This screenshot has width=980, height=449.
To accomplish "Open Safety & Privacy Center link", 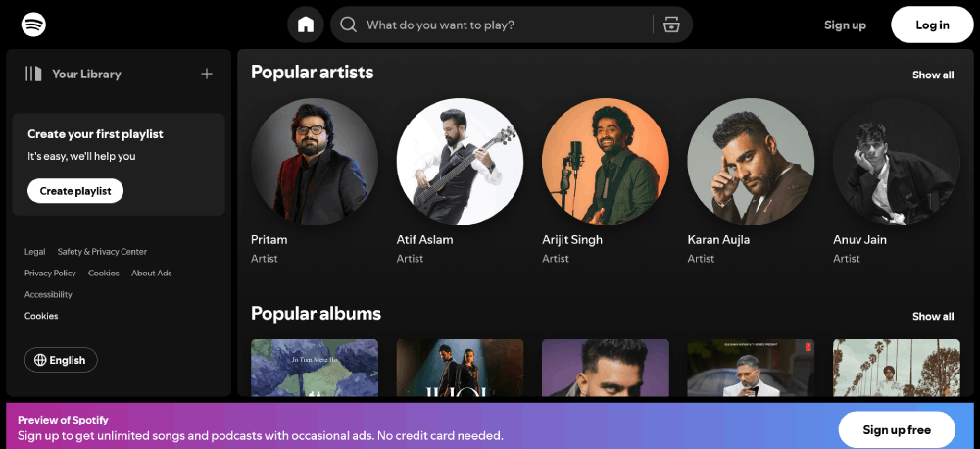I will [102, 252].
